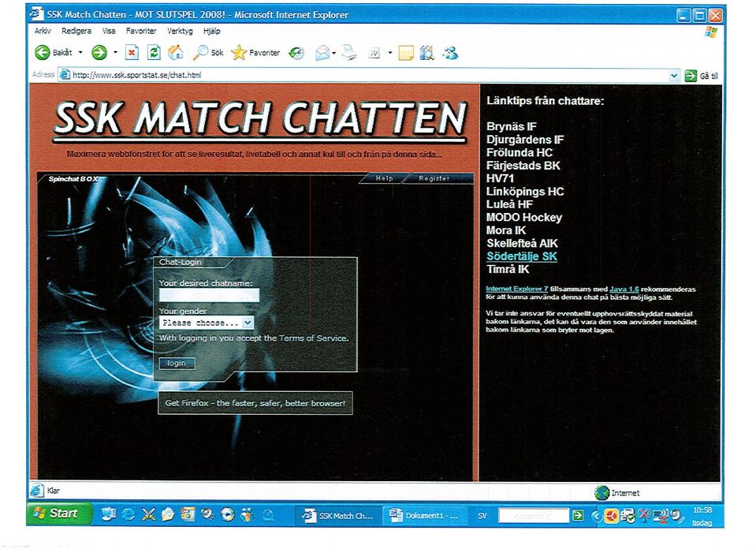Screen dimensions: 756x549
Task: Open the Your gender dropdown
Action: (207, 323)
